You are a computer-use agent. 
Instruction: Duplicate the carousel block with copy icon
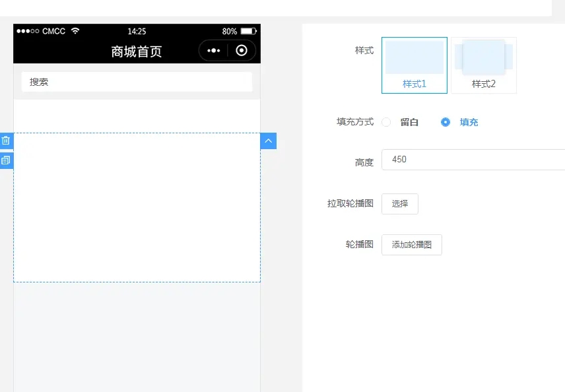(x=6, y=160)
